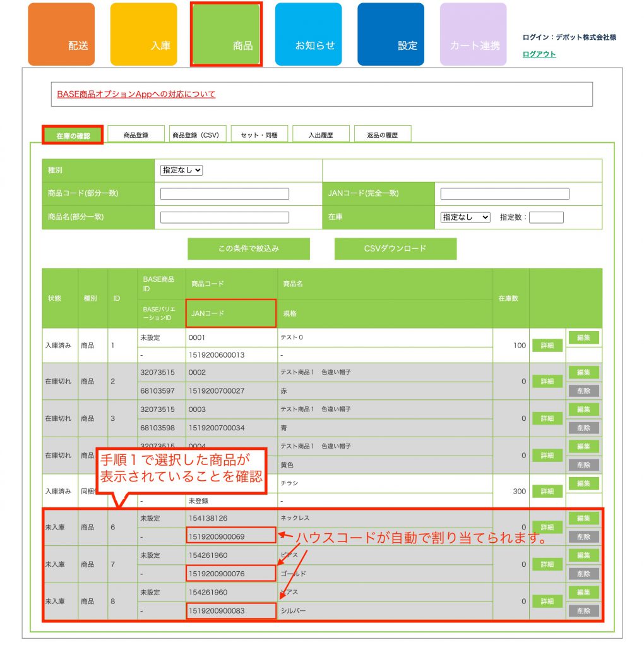
Task: Open the カート連携 navigation tile
Action: click(473, 35)
